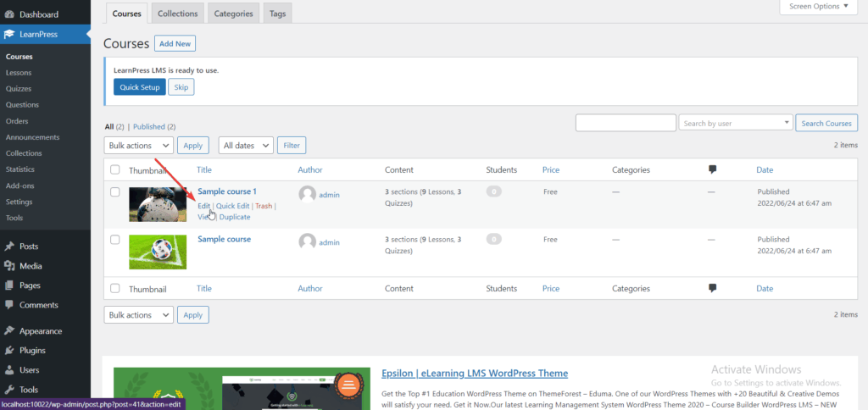
Task: Open the bottom Bulk actions dropdown
Action: click(x=138, y=315)
